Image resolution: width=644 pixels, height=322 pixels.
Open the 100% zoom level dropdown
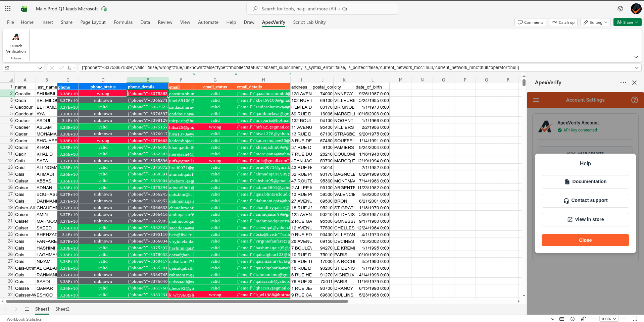coord(609,319)
